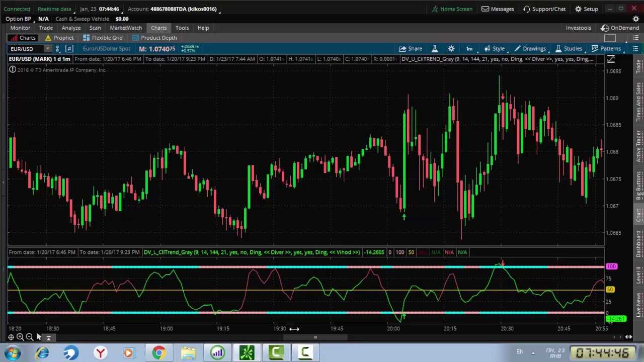Image resolution: width=644 pixels, height=362 pixels.
Task: Open the chart grid layout selector
Action: click(610, 38)
